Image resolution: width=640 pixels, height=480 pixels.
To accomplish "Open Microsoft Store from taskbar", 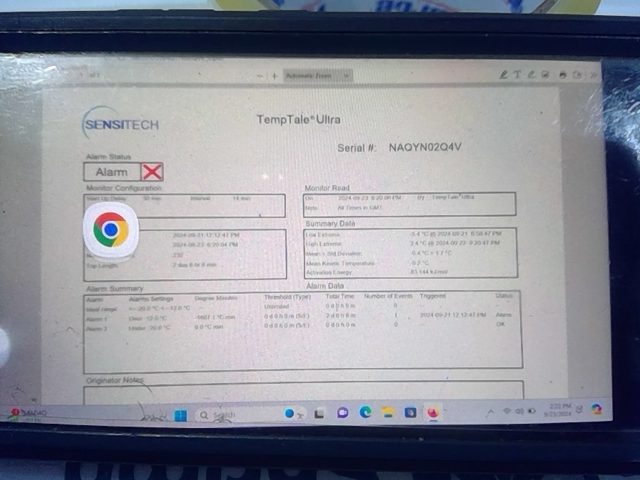I will pos(410,412).
